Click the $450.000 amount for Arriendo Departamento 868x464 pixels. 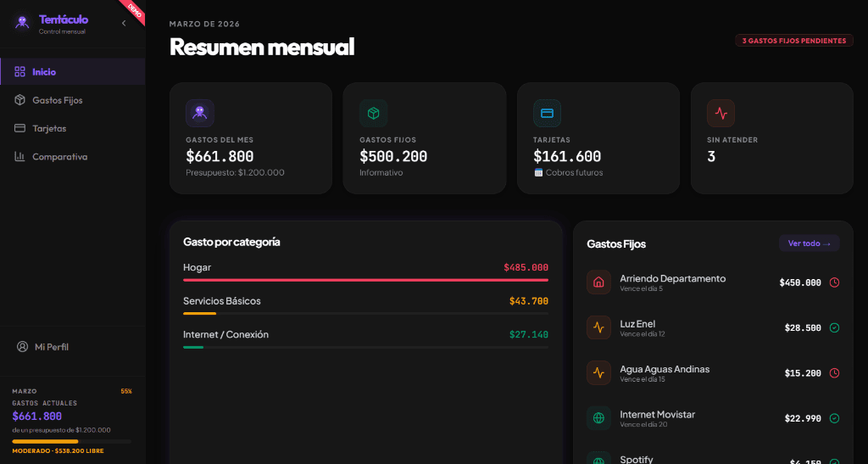click(800, 283)
